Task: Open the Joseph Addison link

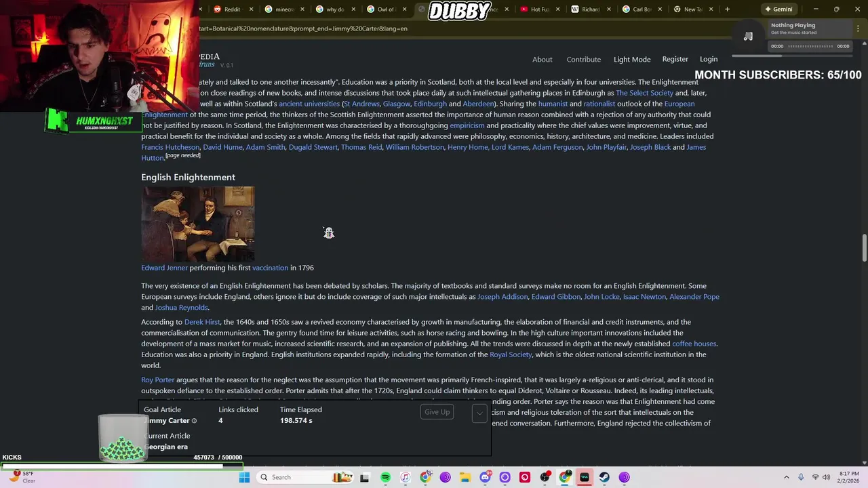Action: (502, 297)
